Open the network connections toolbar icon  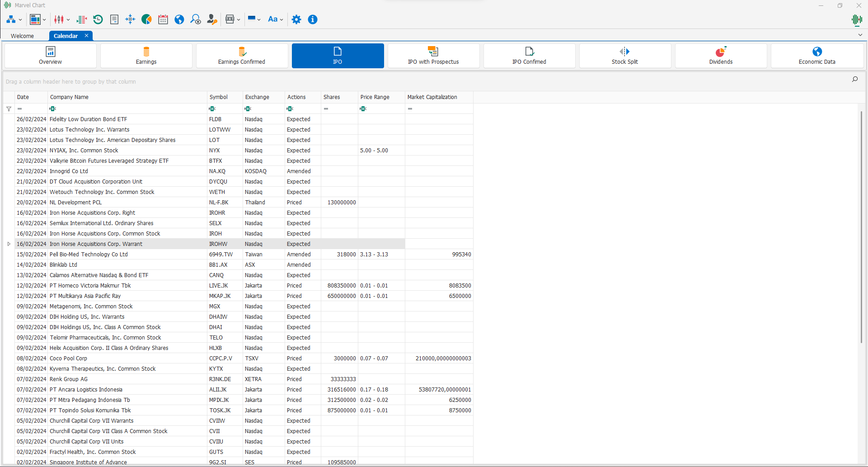[11, 19]
